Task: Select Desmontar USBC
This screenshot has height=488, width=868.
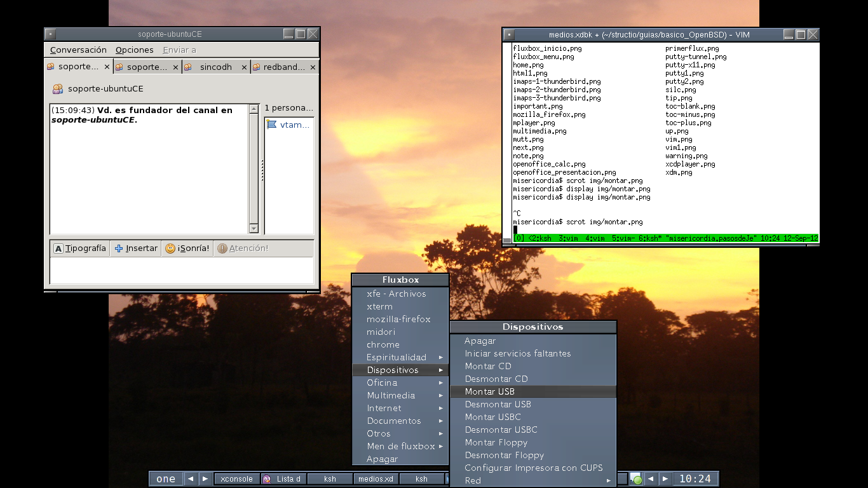Action: tap(533, 430)
